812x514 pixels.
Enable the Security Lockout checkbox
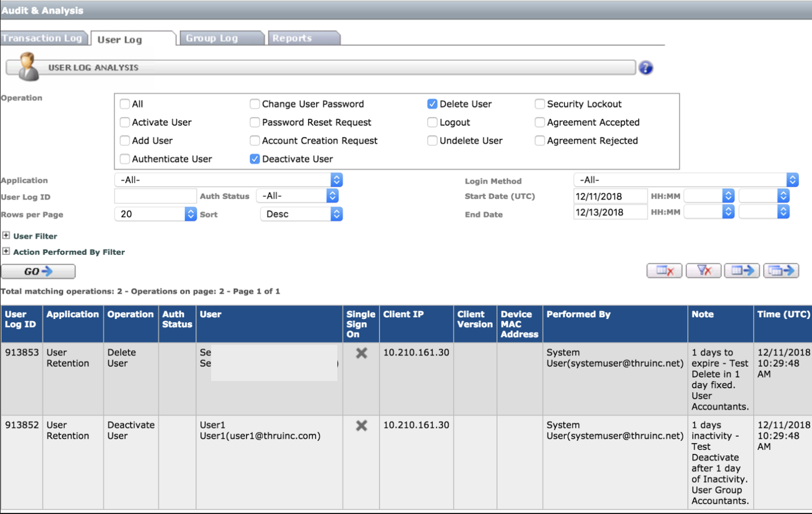(539, 104)
